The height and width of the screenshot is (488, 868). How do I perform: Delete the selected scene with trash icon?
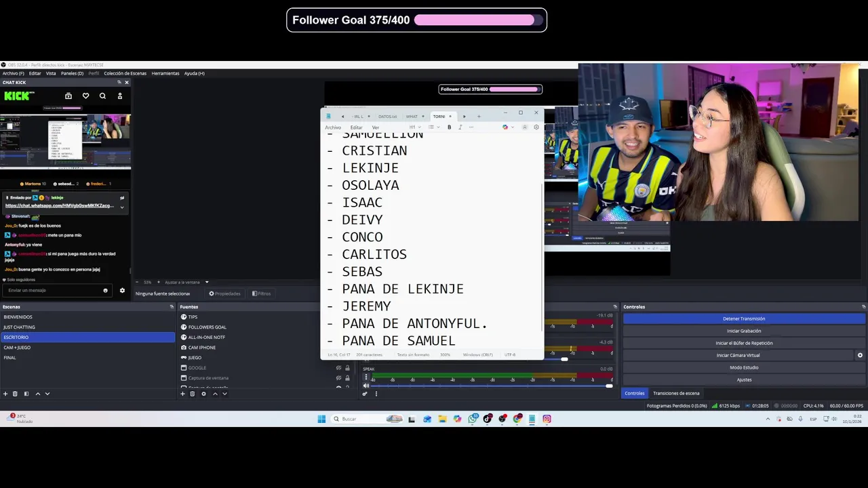[x=15, y=394]
